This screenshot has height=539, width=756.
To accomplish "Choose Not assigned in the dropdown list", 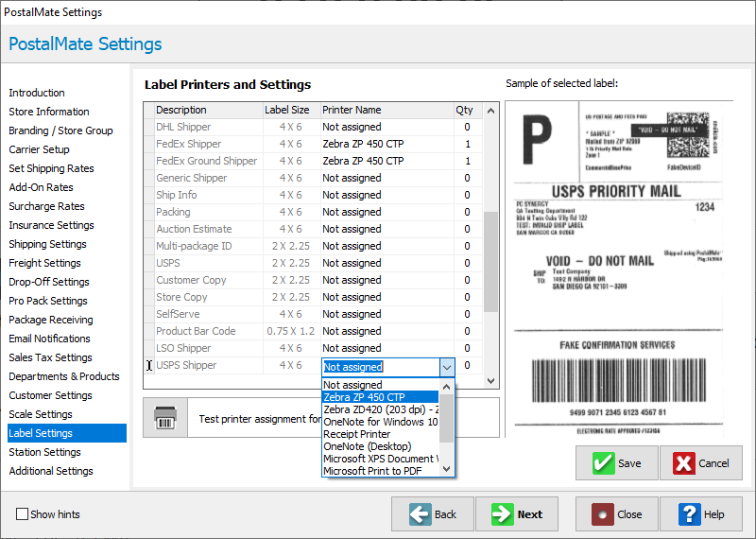I will coord(380,385).
